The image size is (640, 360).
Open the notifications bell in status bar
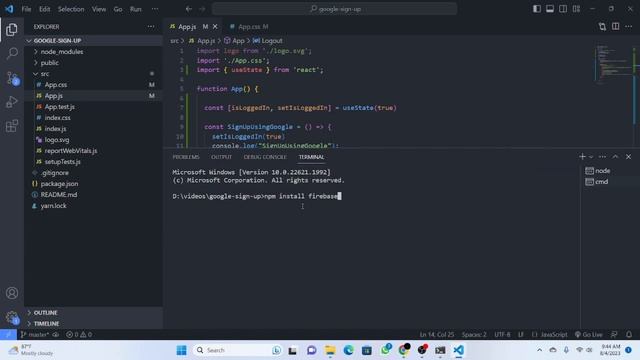(x=629, y=334)
